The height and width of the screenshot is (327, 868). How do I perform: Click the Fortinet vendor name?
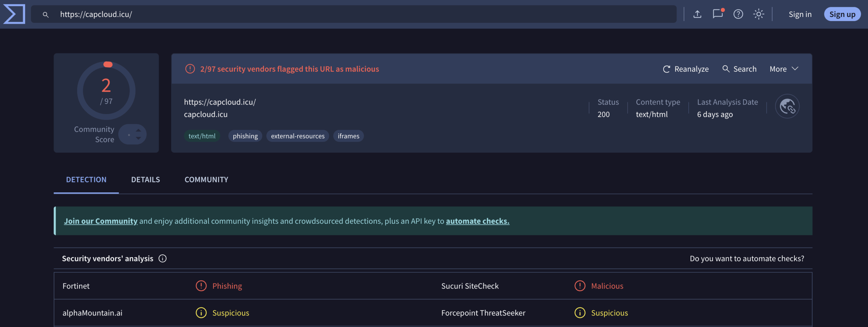76,286
